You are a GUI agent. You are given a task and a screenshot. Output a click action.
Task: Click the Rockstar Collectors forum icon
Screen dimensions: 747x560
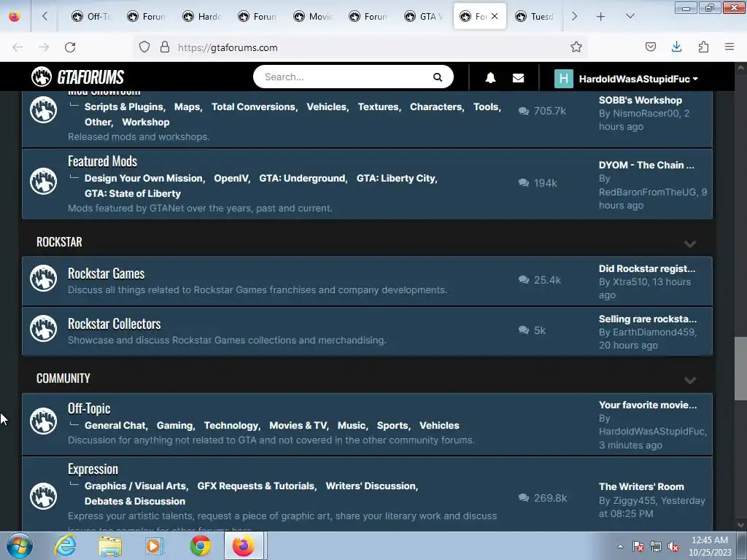coord(43,329)
